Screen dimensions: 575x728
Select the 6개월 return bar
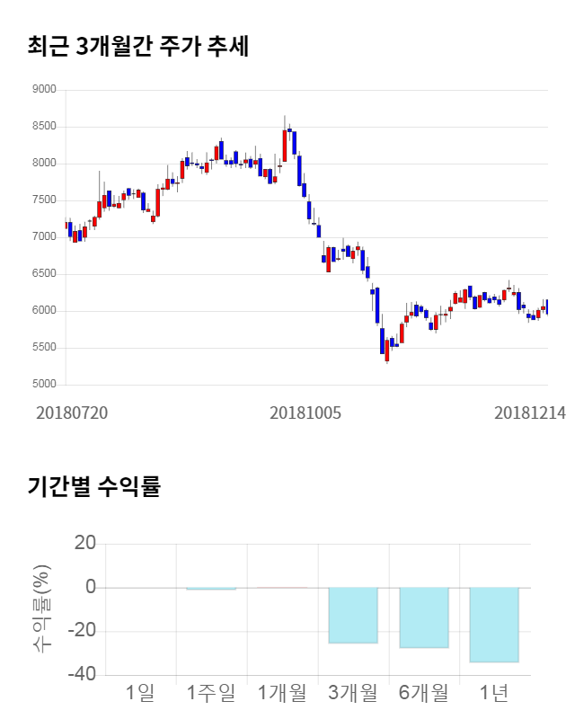(x=424, y=617)
